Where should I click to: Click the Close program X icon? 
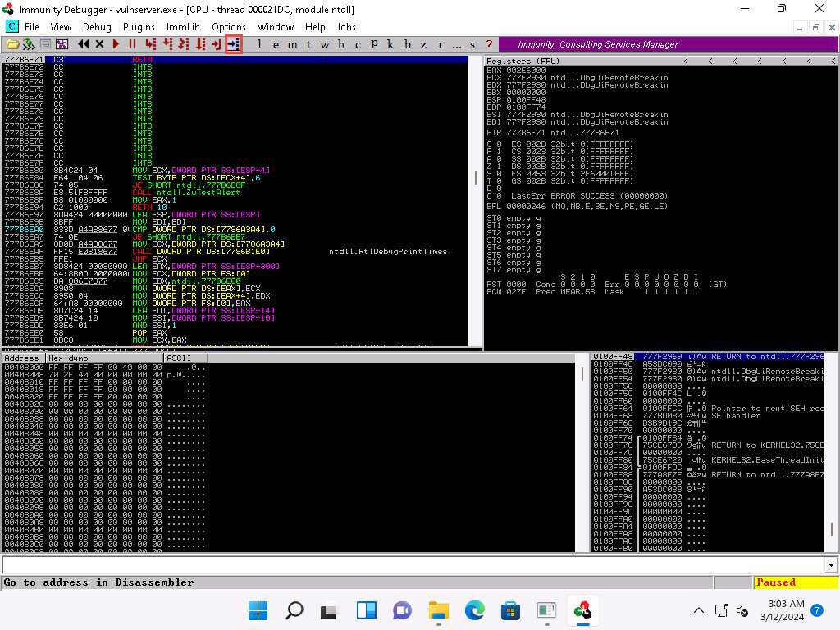pos(99,44)
